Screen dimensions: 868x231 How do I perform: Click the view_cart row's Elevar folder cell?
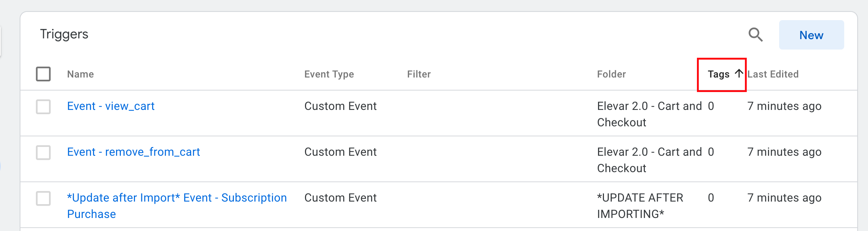point(649,114)
